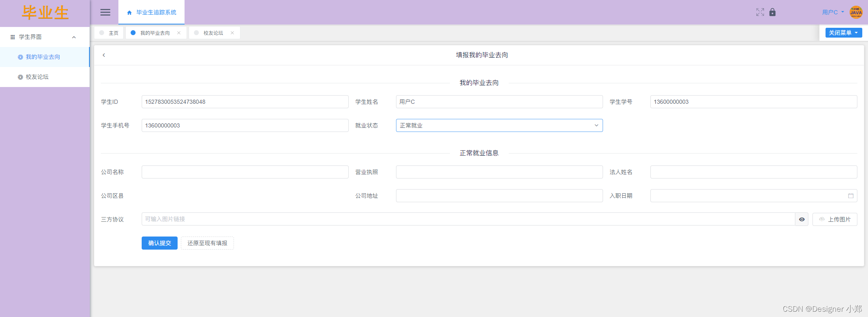Focus the 学生ID input field
The width and height of the screenshot is (868, 317).
(245, 102)
